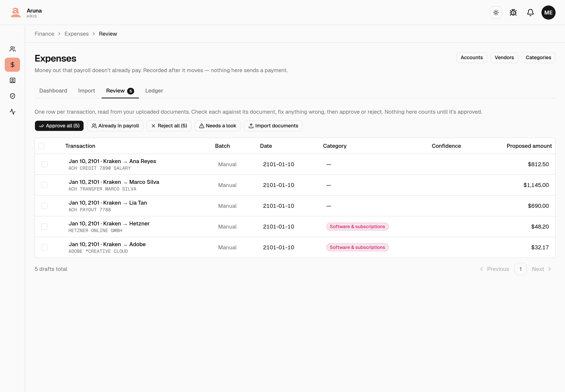
Task: Check the Ana Reyes transaction row
Action: 44,164
